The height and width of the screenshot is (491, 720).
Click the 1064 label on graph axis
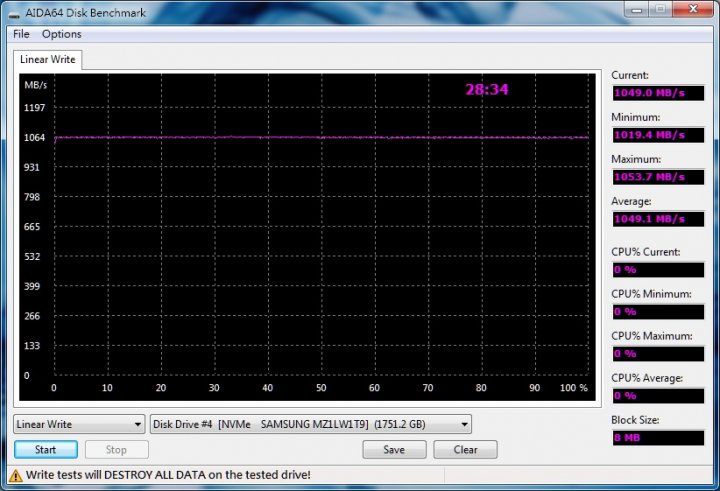(x=34, y=138)
